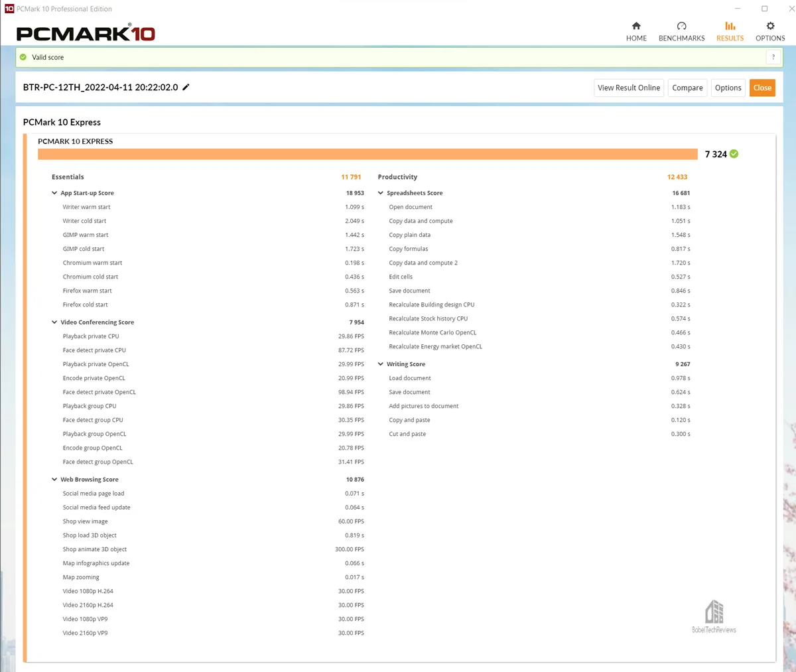
Task: Click the PCMark 10 logo
Action: coord(86,33)
